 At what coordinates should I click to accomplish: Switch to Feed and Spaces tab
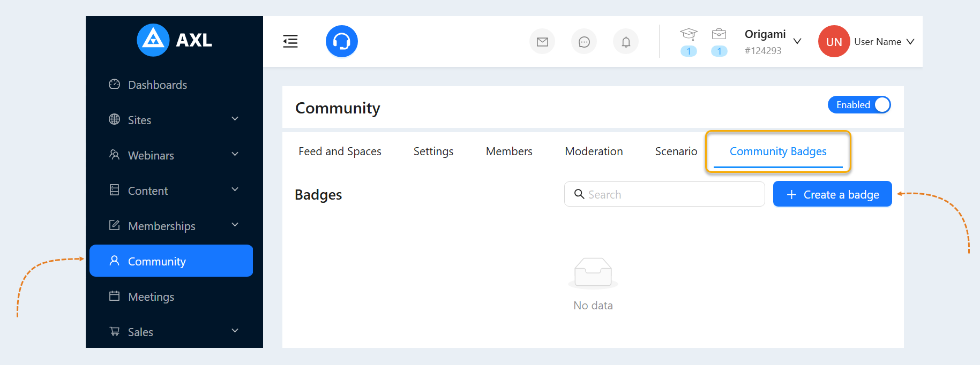[x=340, y=151]
